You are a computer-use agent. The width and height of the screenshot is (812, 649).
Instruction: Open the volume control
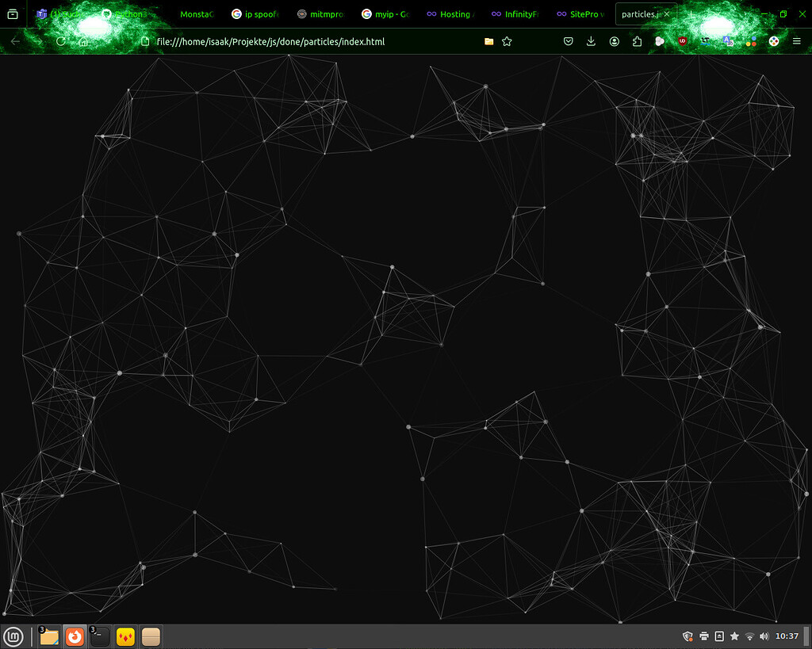(x=764, y=636)
